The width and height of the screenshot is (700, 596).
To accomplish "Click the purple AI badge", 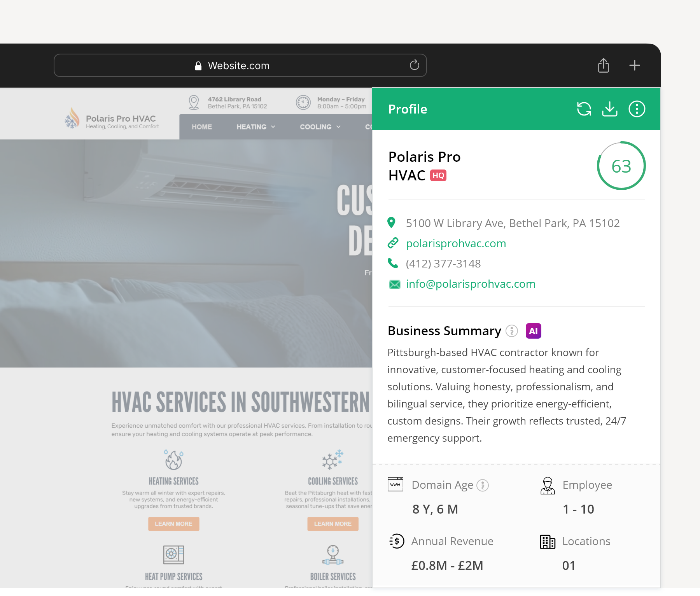I will coord(533,331).
